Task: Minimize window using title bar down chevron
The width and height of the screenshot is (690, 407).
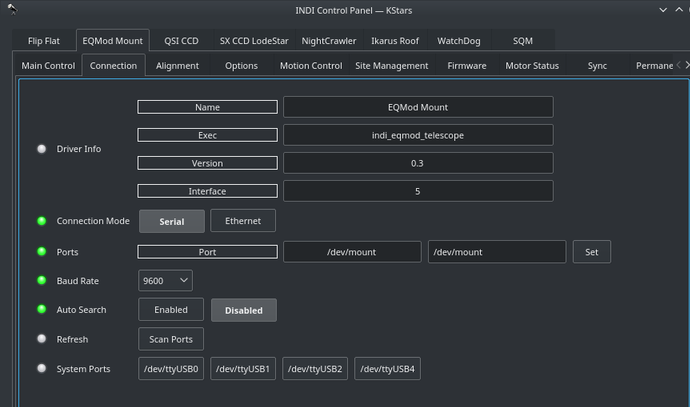Action: coord(663,10)
